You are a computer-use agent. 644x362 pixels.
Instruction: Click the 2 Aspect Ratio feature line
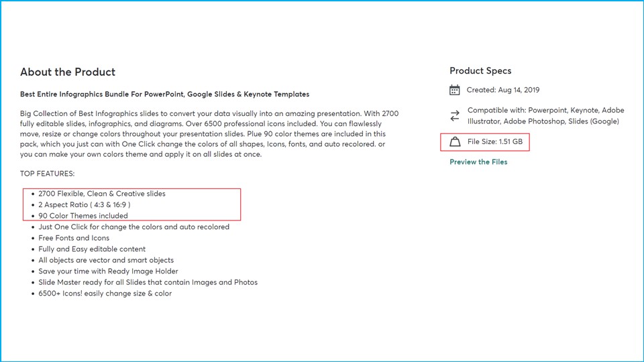85,204
